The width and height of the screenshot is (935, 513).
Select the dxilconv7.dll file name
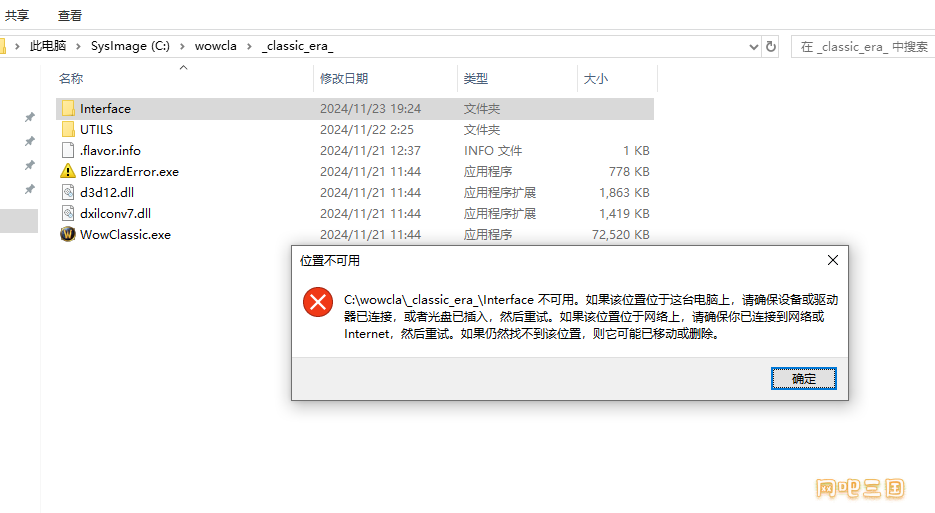tap(116, 213)
